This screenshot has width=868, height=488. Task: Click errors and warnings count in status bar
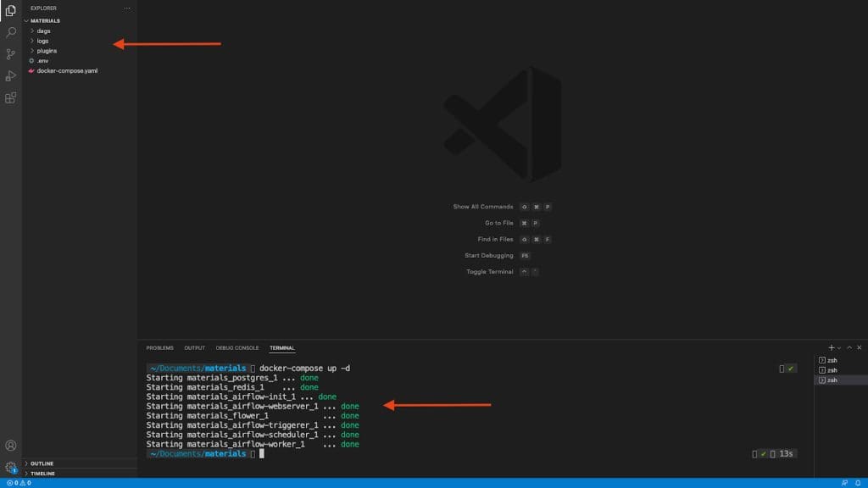coord(18,483)
